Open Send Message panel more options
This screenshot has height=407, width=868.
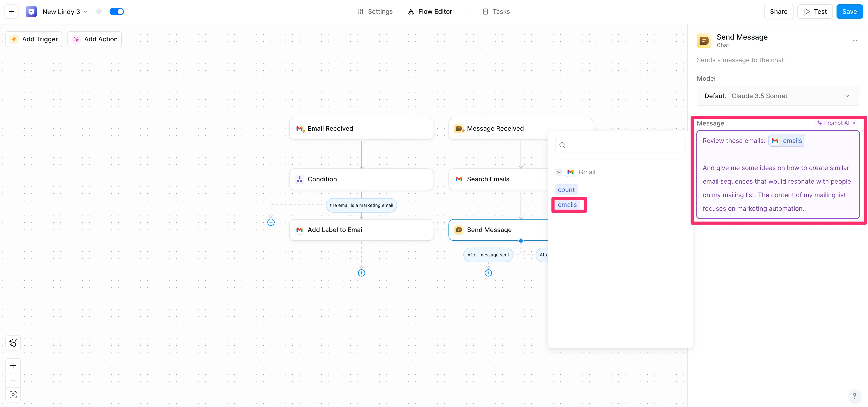click(x=854, y=41)
